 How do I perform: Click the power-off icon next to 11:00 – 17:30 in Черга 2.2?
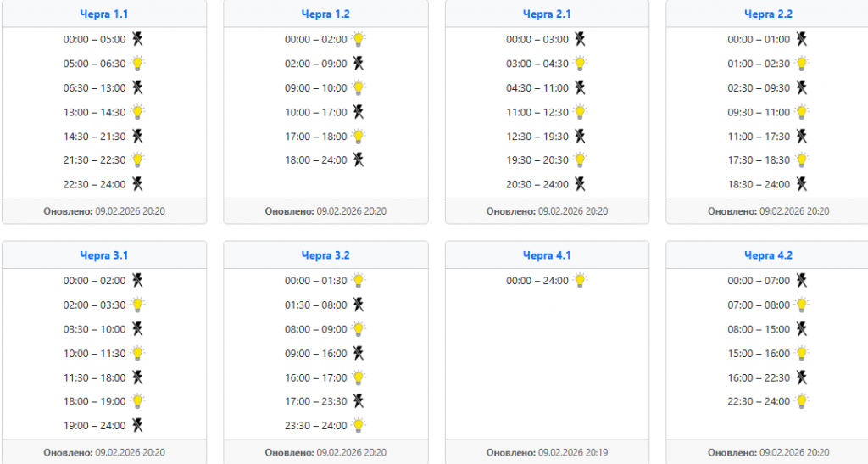click(x=802, y=136)
